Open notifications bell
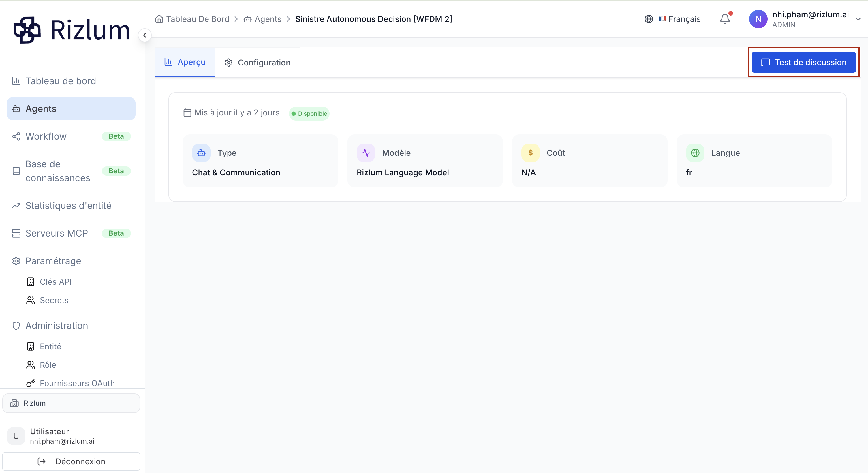The image size is (868, 473). 725,19
